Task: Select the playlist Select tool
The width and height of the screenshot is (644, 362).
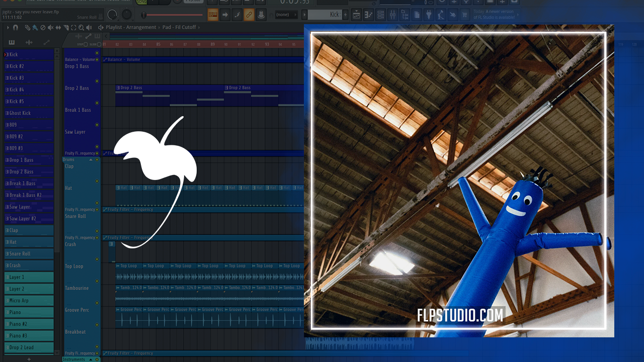Action: tap(74, 28)
